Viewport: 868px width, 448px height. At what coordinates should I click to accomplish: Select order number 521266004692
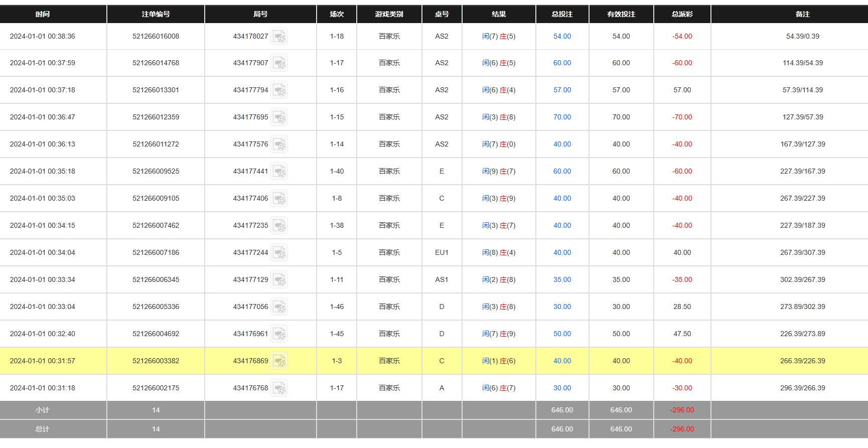point(156,334)
